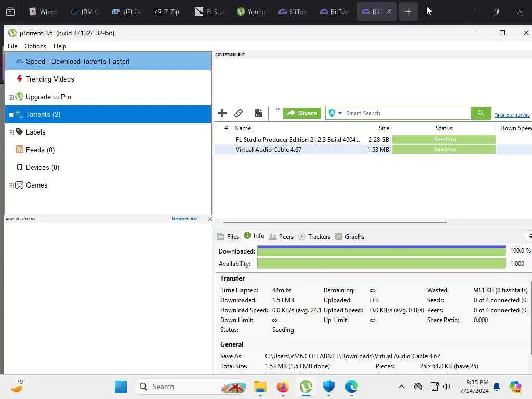Screen dimensions: 532x399
Task: Switch to the 7-Zip browser tab
Action: point(167,12)
